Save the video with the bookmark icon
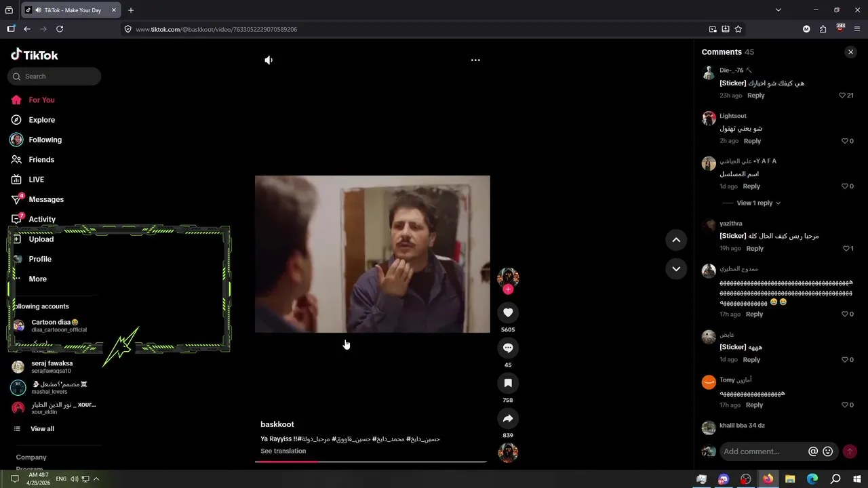 click(x=508, y=383)
